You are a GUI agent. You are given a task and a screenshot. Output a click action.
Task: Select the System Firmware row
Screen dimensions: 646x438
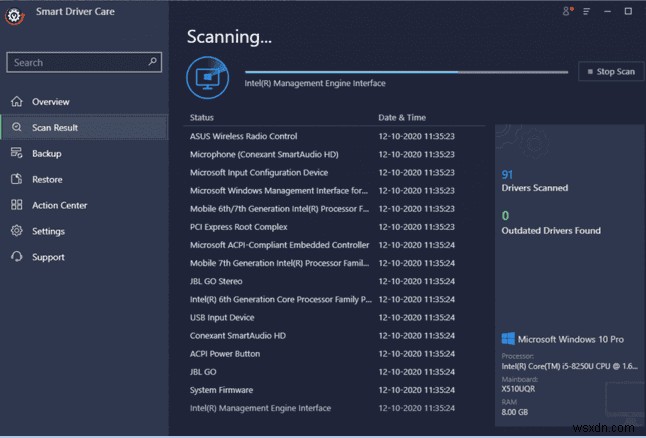coord(221,390)
